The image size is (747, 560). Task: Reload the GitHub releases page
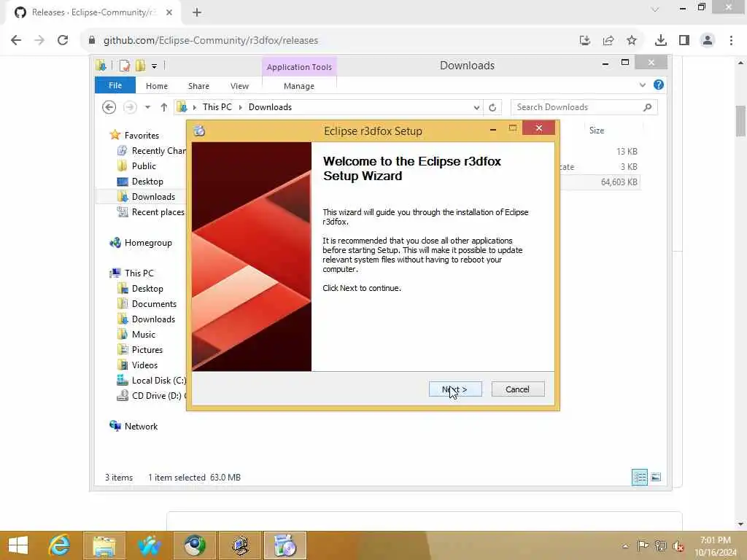[63, 40]
